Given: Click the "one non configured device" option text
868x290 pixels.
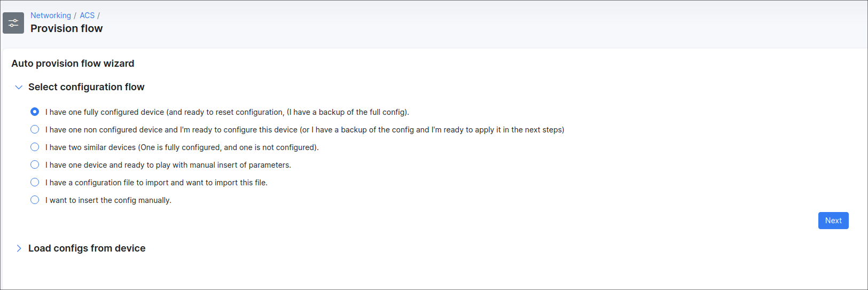Looking at the screenshot, I should (x=304, y=130).
